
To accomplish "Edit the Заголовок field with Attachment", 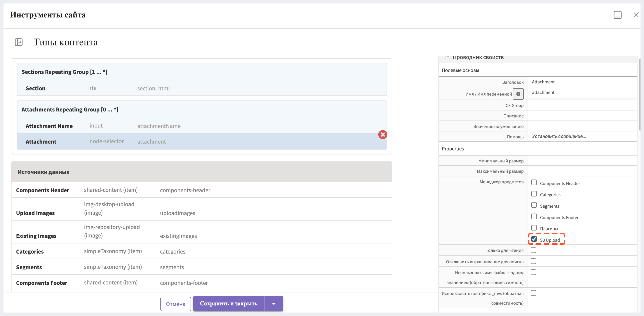I will coord(582,82).
